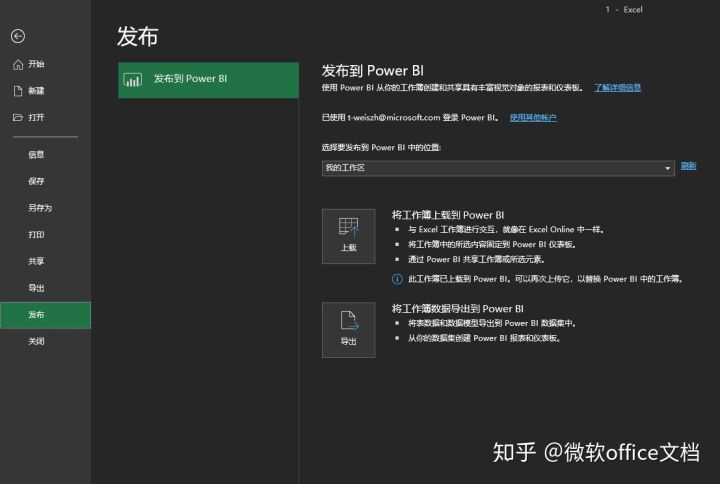
Task: Click the info icon beside upload notice
Action: click(397, 279)
